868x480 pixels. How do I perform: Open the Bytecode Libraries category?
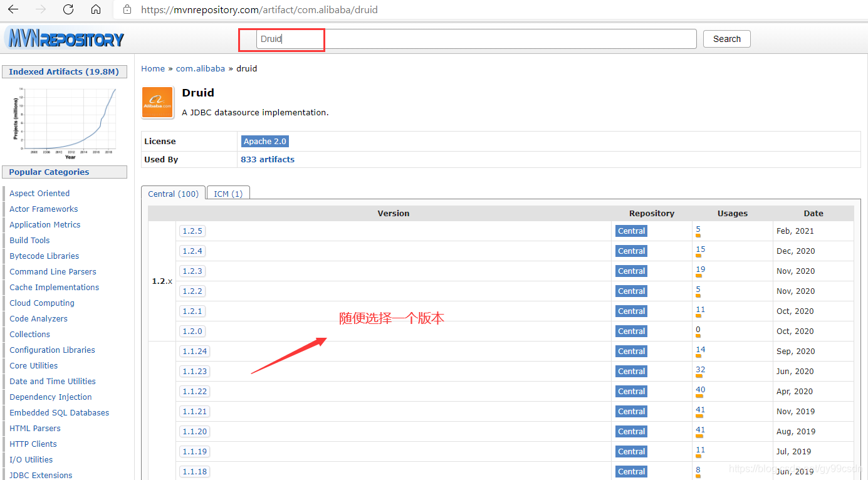coord(44,256)
